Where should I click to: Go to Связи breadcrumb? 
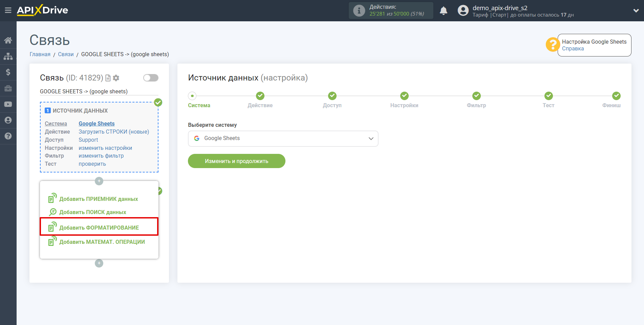click(66, 54)
